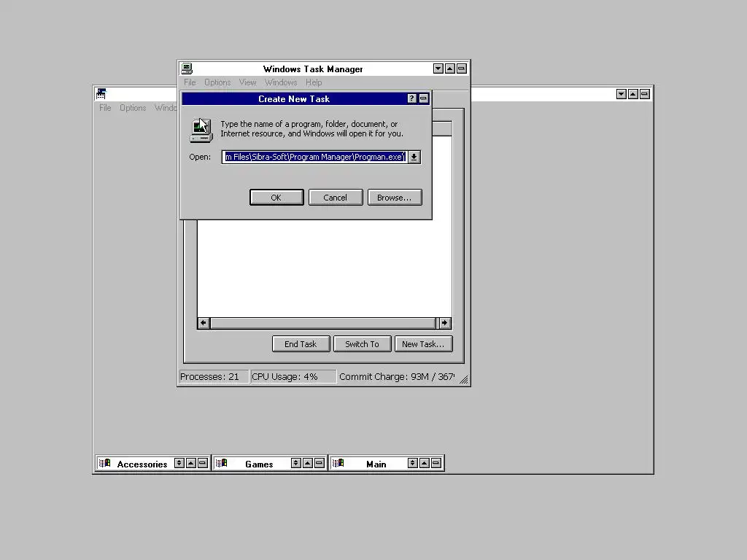
Task: Close the Create New Task dialog
Action: click(424, 98)
